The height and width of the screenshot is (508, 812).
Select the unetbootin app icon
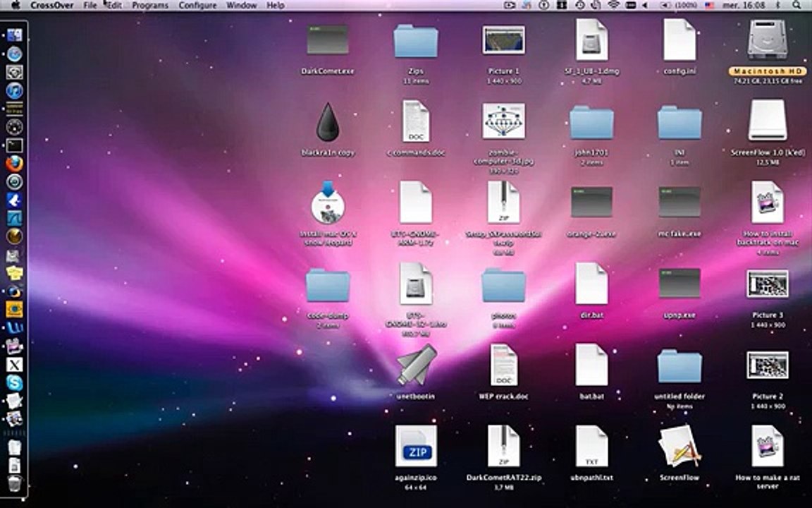pos(416,366)
